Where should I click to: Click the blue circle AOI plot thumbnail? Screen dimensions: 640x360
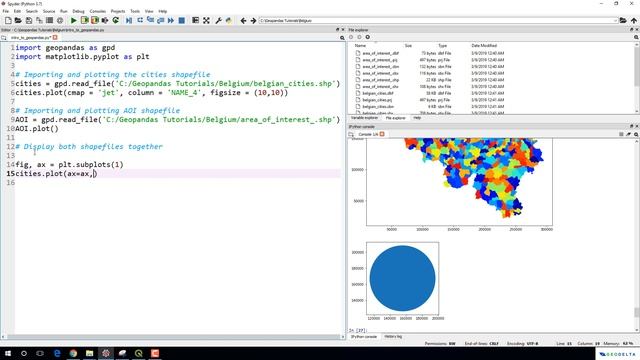(402, 278)
